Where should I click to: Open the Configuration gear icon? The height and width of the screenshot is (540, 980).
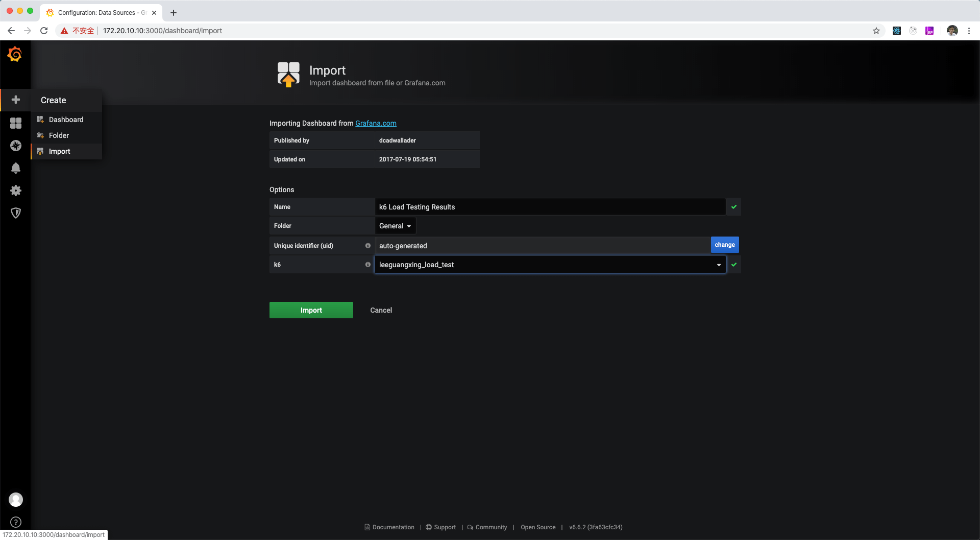16,191
